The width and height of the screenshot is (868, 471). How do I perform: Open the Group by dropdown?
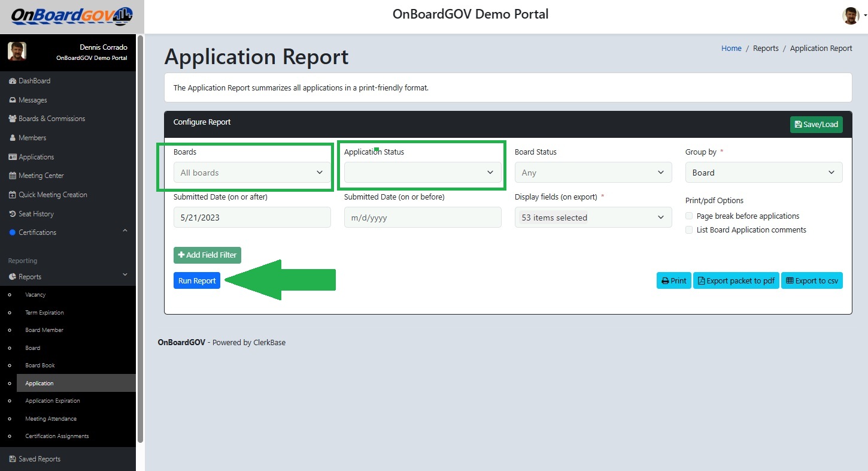[x=764, y=173]
